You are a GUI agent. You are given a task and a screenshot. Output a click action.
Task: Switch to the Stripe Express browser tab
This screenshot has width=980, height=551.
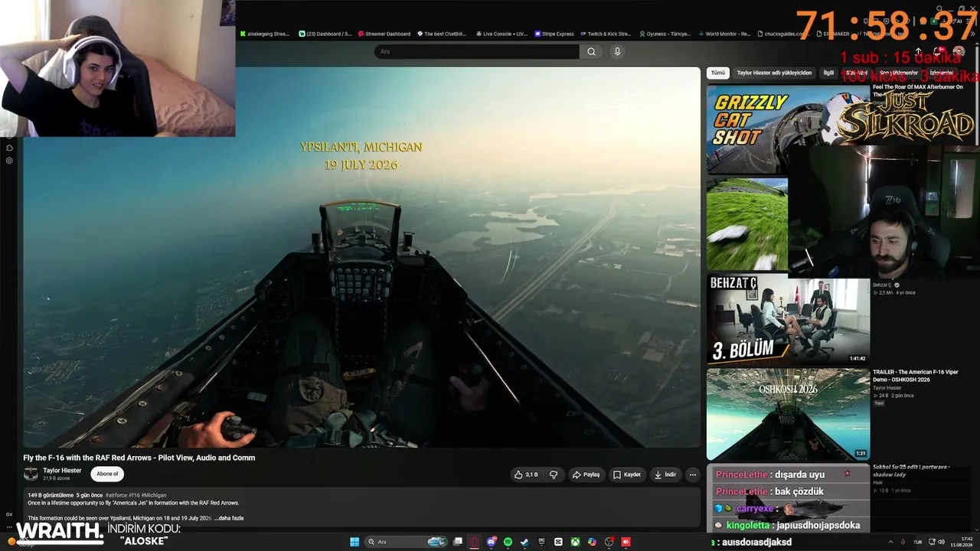[x=554, y=34]
